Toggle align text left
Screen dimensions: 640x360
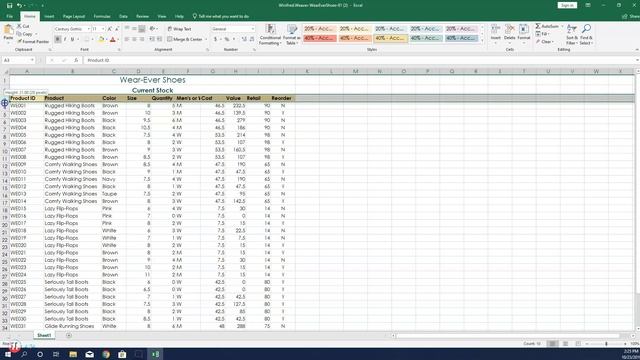(127, 39)
